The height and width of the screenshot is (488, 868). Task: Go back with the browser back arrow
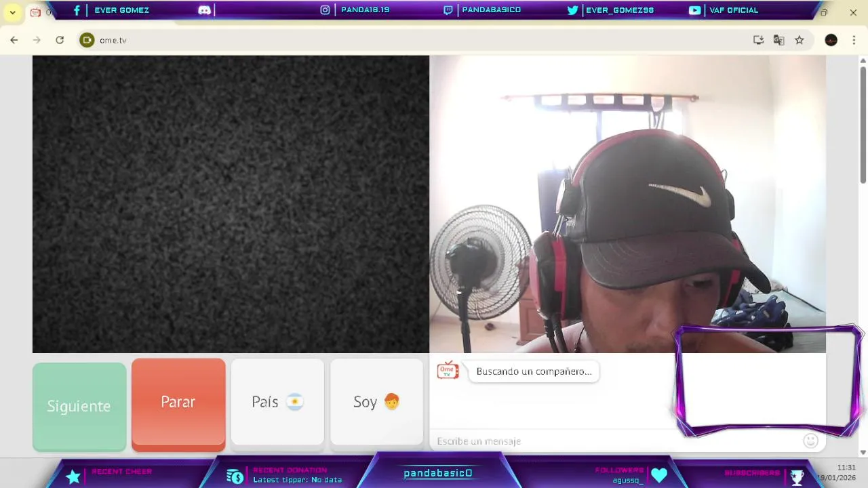(x=14, y=40)
